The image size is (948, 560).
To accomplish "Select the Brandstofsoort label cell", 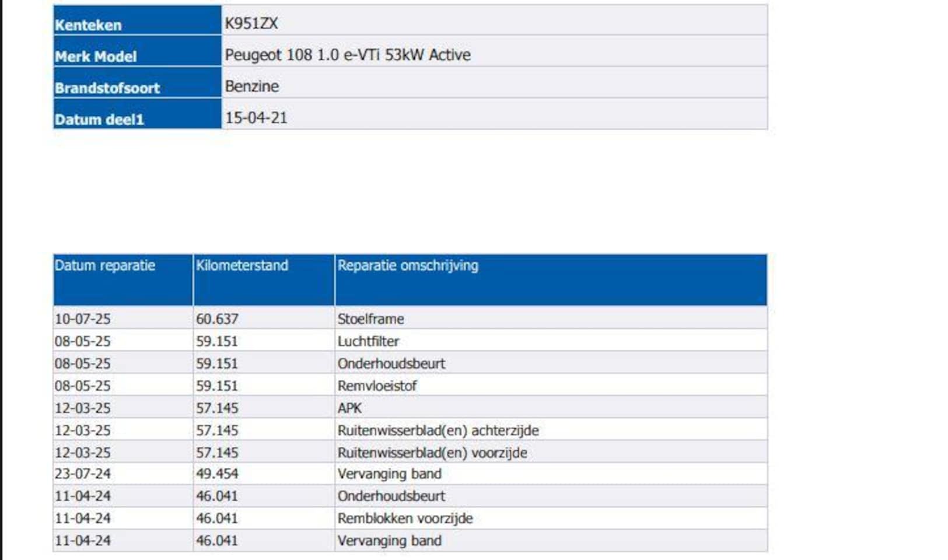I will [x=137, y=82].
